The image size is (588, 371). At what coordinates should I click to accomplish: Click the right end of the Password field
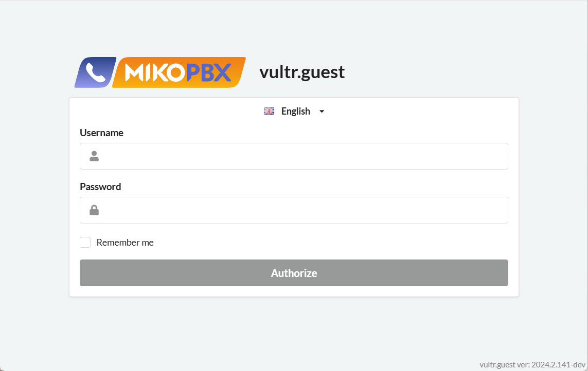point(494,210)
